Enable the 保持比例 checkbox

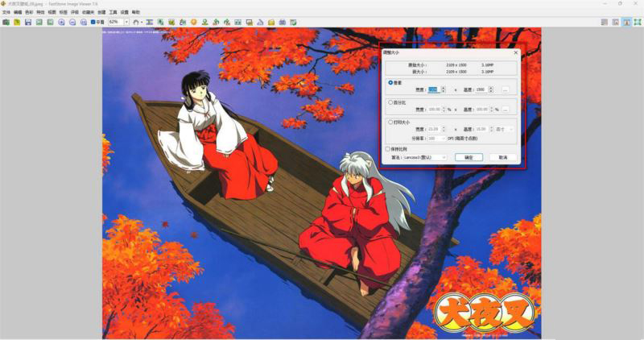(387, 149)
